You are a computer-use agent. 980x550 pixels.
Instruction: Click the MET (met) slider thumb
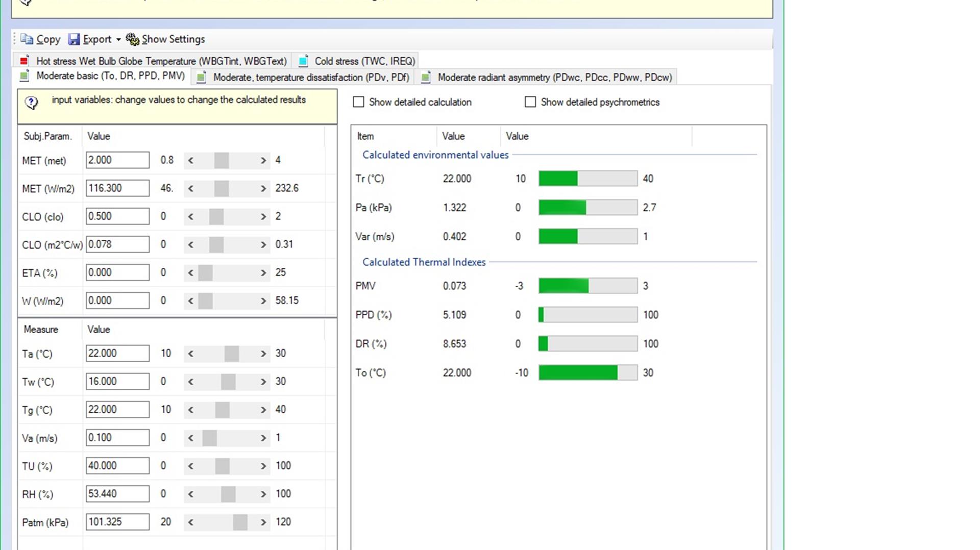[222, 160]
